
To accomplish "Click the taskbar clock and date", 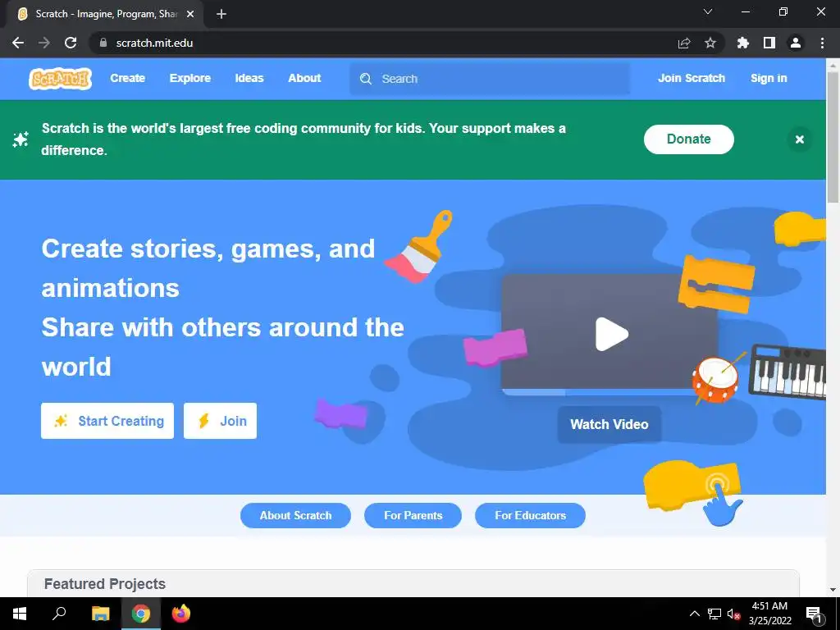I will pos(769,614).
